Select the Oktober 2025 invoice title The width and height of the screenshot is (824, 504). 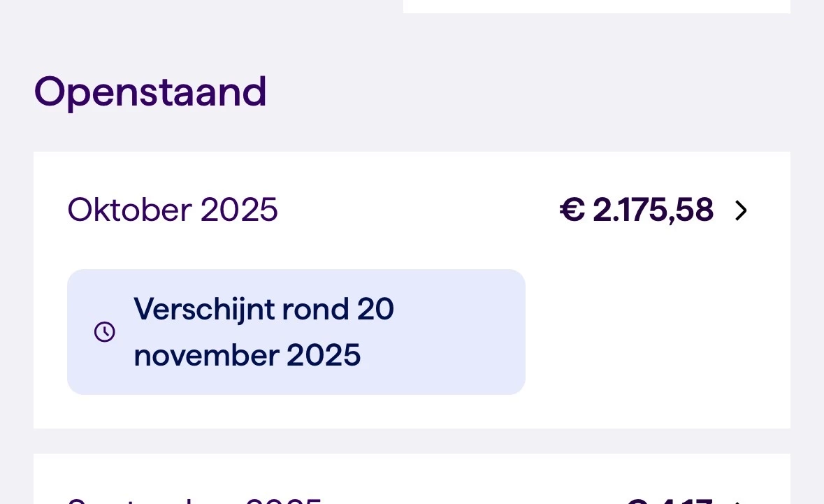tap(173, 210)
